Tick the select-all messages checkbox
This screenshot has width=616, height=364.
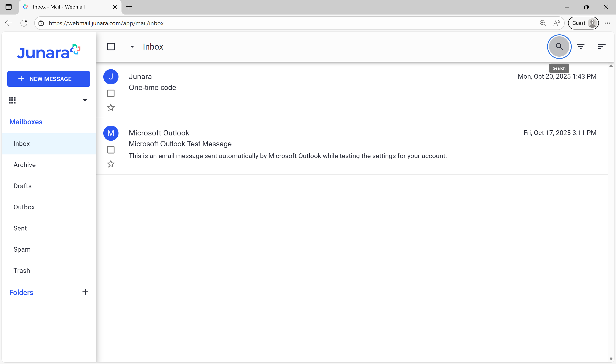pos(111,47)
